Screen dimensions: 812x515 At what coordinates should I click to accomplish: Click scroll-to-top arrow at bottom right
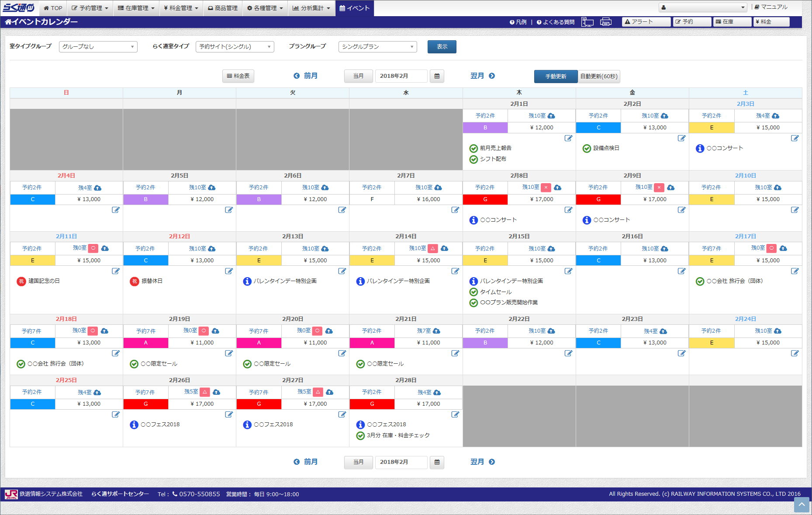point(802,505)
